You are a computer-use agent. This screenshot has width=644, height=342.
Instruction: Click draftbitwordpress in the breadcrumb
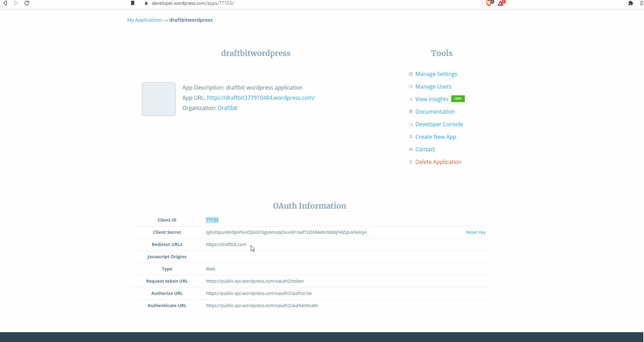(191, 20)
